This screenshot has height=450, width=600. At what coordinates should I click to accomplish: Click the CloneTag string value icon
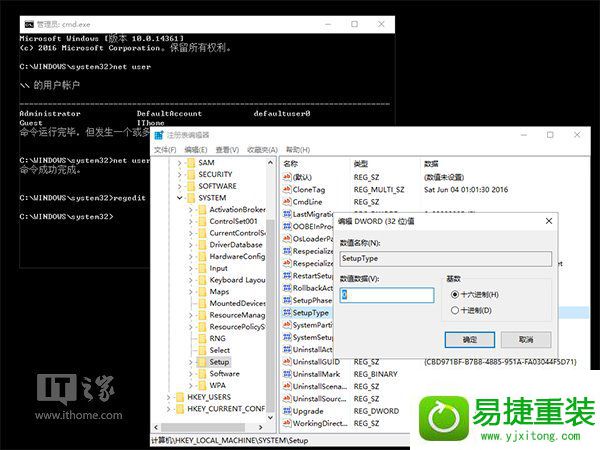point(287,189)
